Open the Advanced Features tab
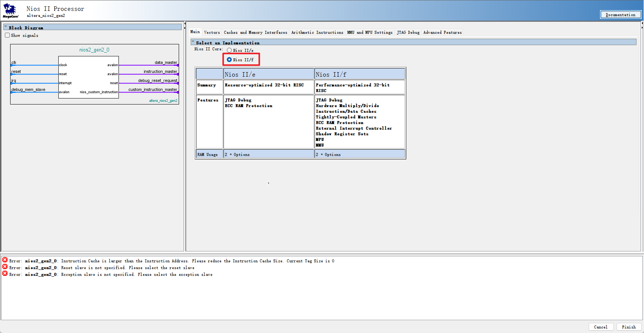Viewport: 644px width, 333px height. click(x=442, y=32)
